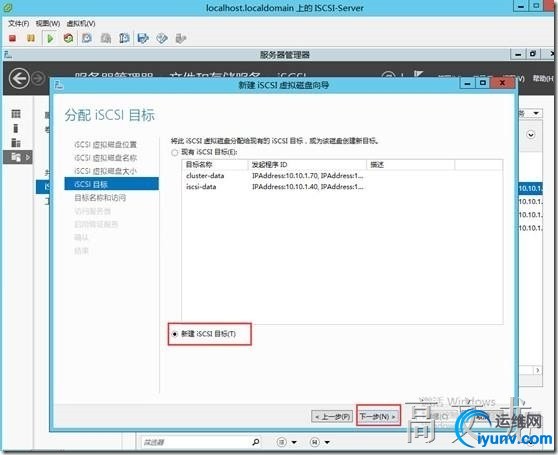The image size is (558, 455).
Task: Click the green play VM toolbar icon
Action: tap(50, 38)
